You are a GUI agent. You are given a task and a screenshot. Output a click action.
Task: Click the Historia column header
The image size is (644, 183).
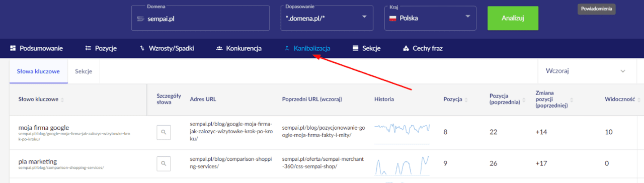[384, 100]
